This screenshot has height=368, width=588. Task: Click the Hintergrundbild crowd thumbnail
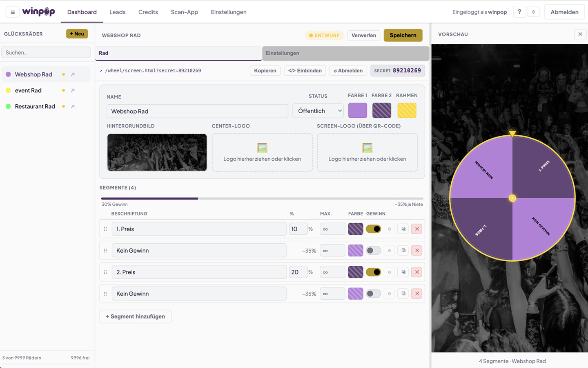tap(157, 153)
